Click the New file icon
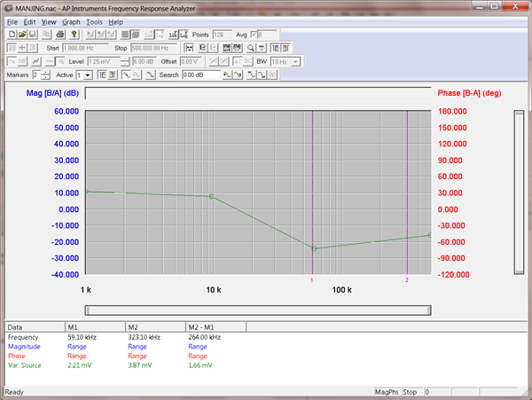This screenshot has height=400, width=532. pos(11,34)
